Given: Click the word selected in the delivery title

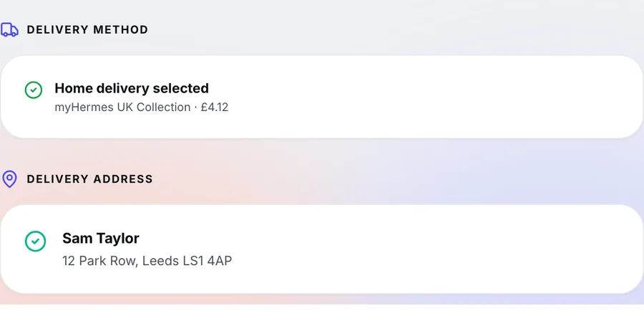Looking at the screenshot, I should (181, 88).
